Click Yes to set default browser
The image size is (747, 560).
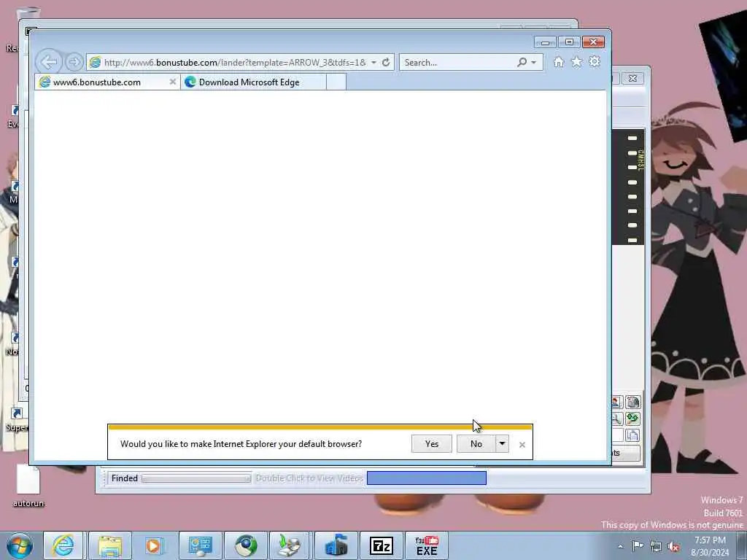(x=432, y=444)
